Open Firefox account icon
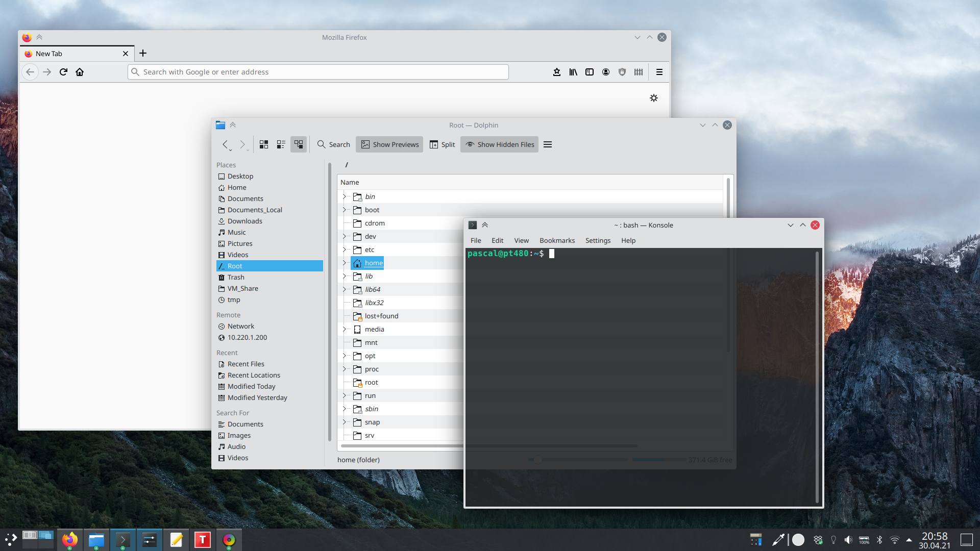 click(606, 72)
